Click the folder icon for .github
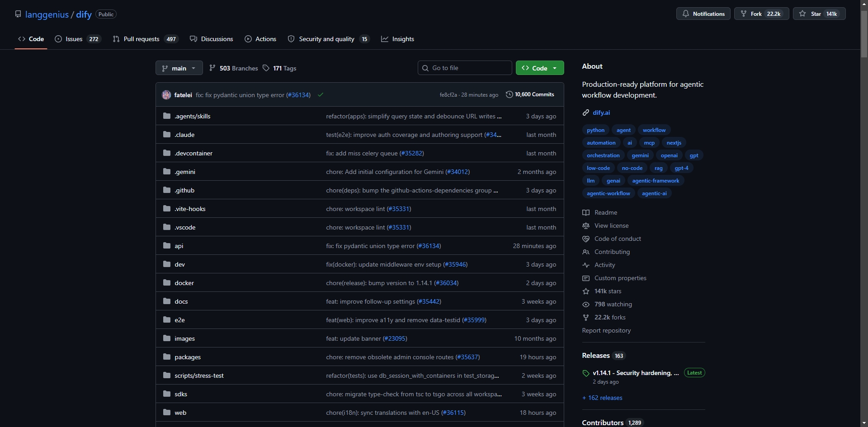Image resolution: width=868 pixels, height=427 pixels. 167,190
